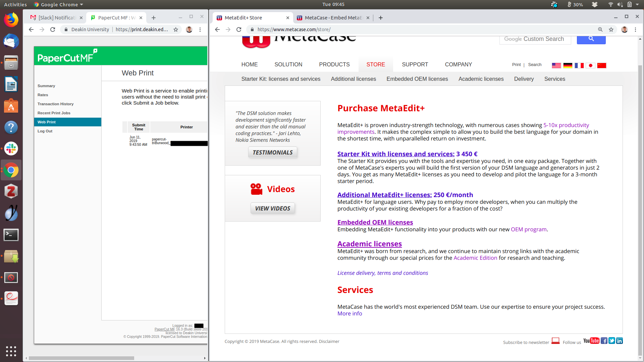Open the PRODUCTS navigation menu item
The width and height of the screenshot is (644, 362).
334,64
